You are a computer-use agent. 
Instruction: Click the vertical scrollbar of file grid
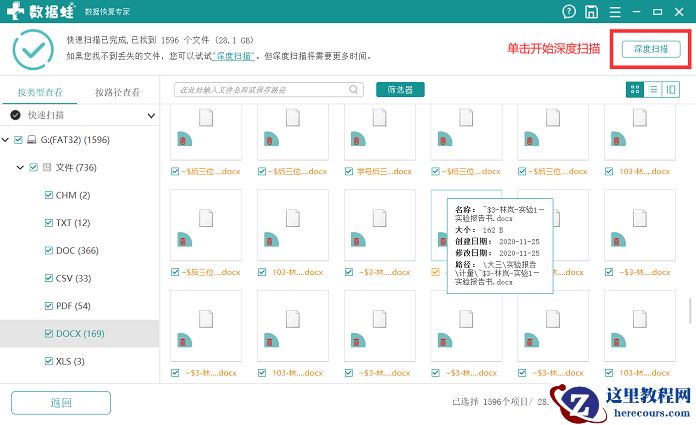tap(690, 311)
